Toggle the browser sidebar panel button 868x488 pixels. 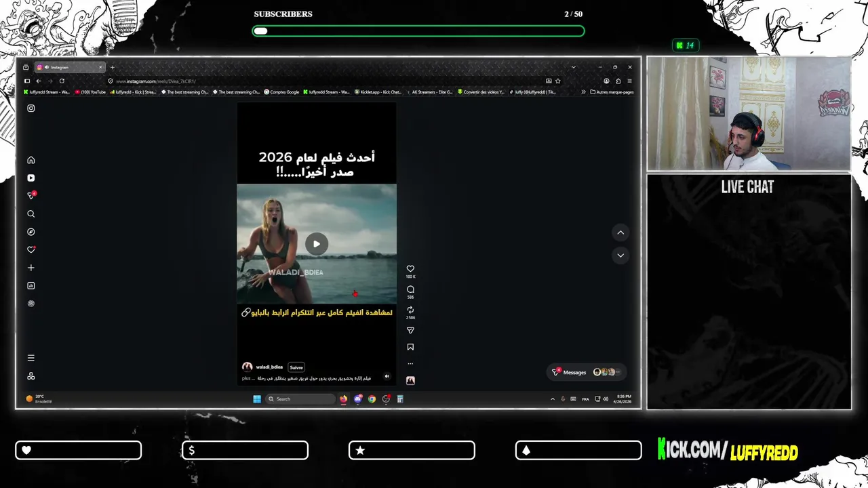(27, 81)
